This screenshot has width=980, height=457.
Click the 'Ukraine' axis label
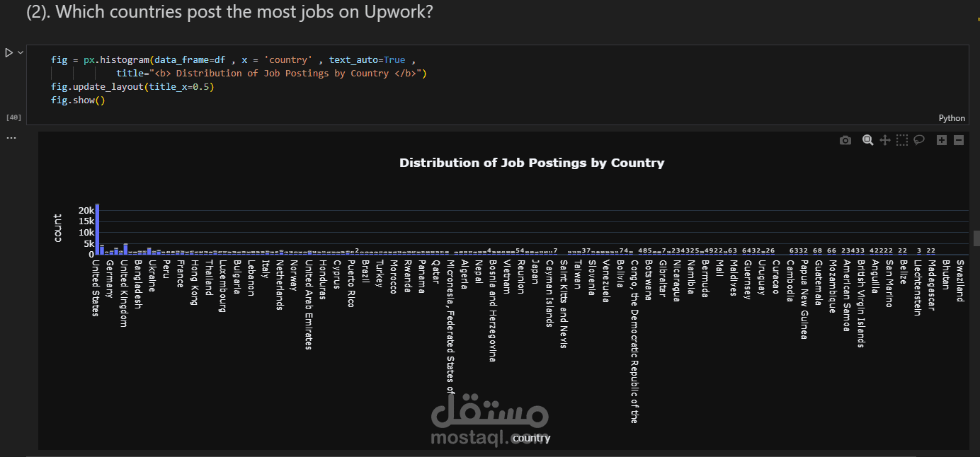[x=152, y=276]
